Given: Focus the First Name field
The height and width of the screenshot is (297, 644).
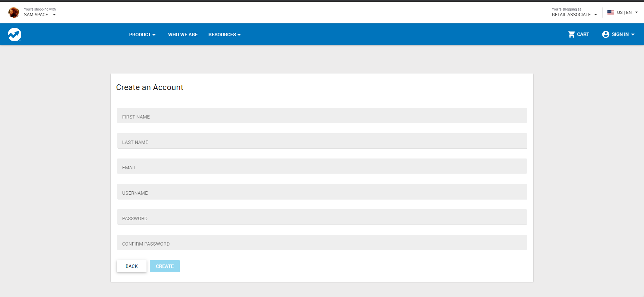Looking at the screenshot, I should tap(321, 116).
